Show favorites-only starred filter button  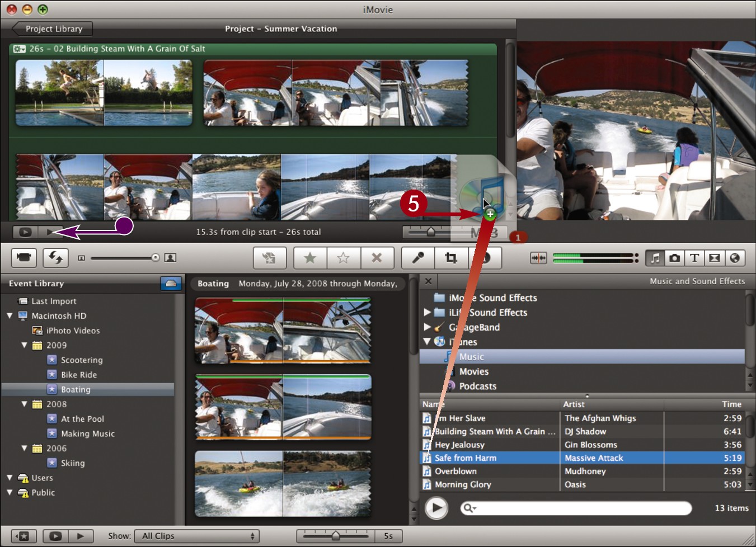pos(24,536)
